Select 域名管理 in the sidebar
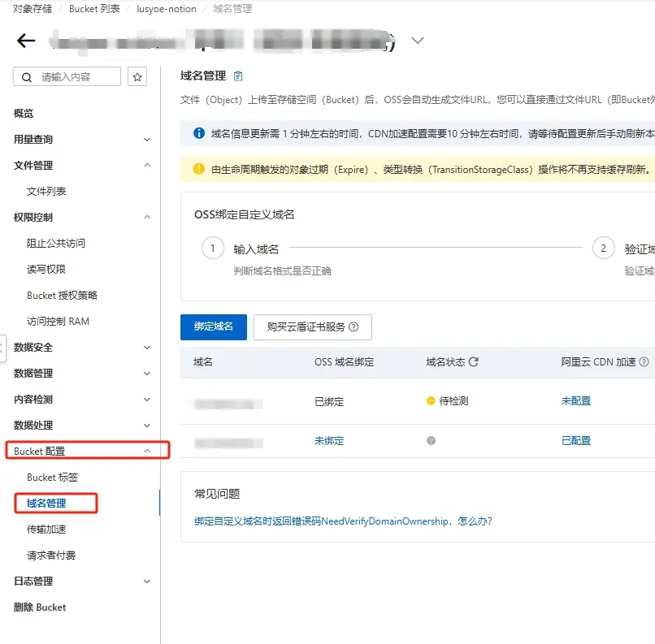The width and height of the screenshot is (655, 644). pos(46,504)
